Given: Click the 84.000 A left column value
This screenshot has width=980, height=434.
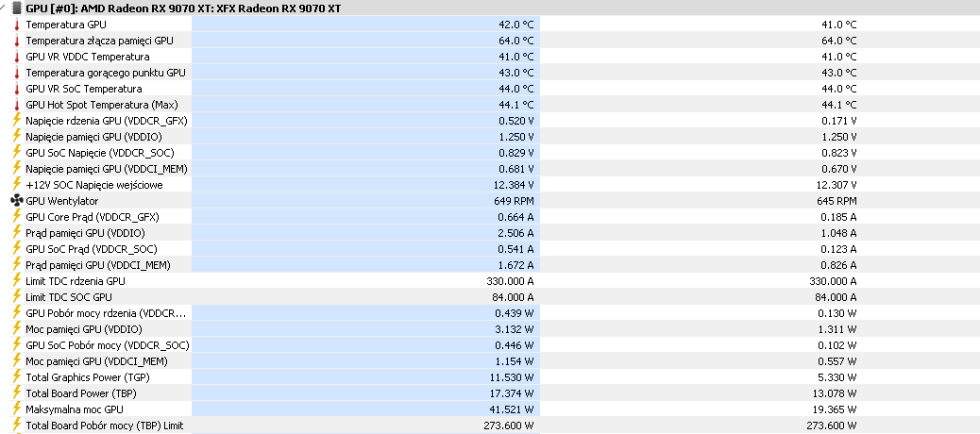Looking at the screenshot, I should 514,297.
